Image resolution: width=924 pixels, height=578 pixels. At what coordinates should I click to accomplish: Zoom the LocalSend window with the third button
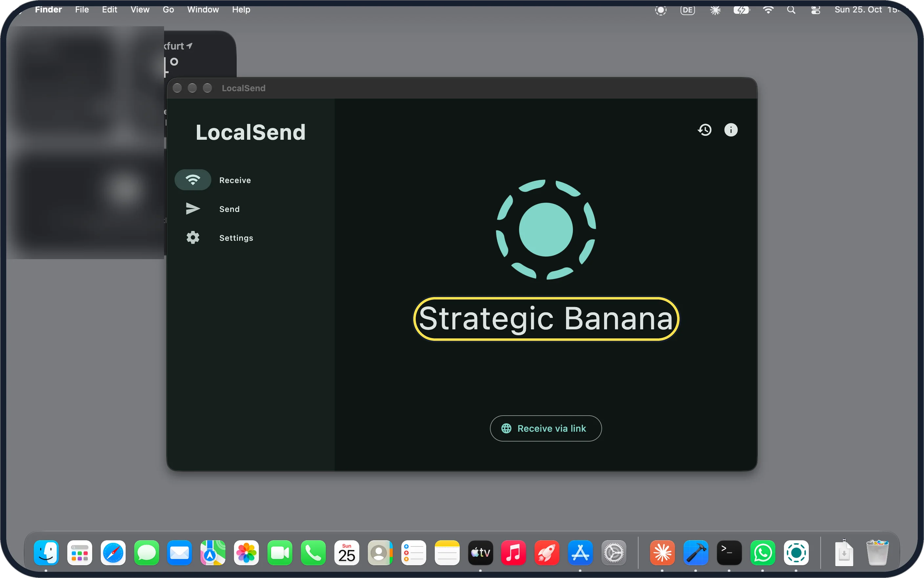click(207, 88)
